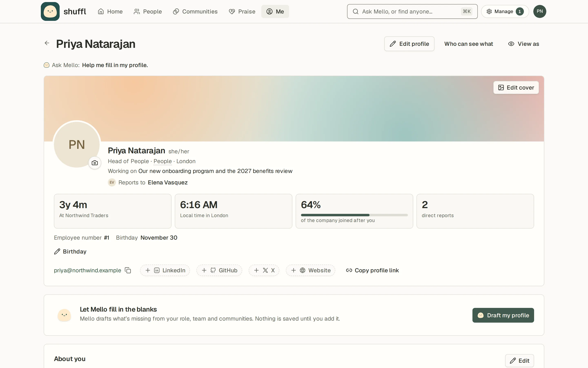Open the People tab
Screen dimensions: 588x368
click(x=148, y=11)
